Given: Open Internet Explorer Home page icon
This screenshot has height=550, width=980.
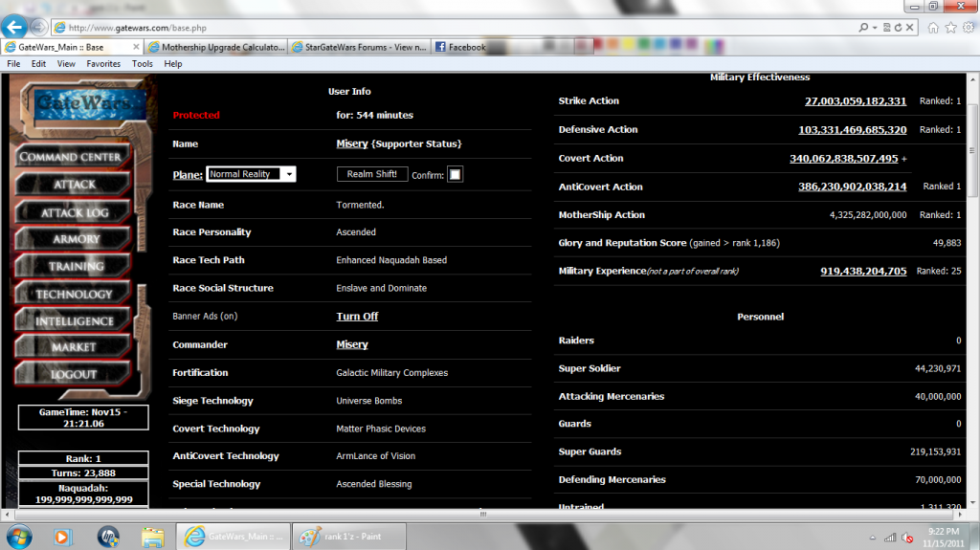Looking at the screenshot, I should coord(933,27).
